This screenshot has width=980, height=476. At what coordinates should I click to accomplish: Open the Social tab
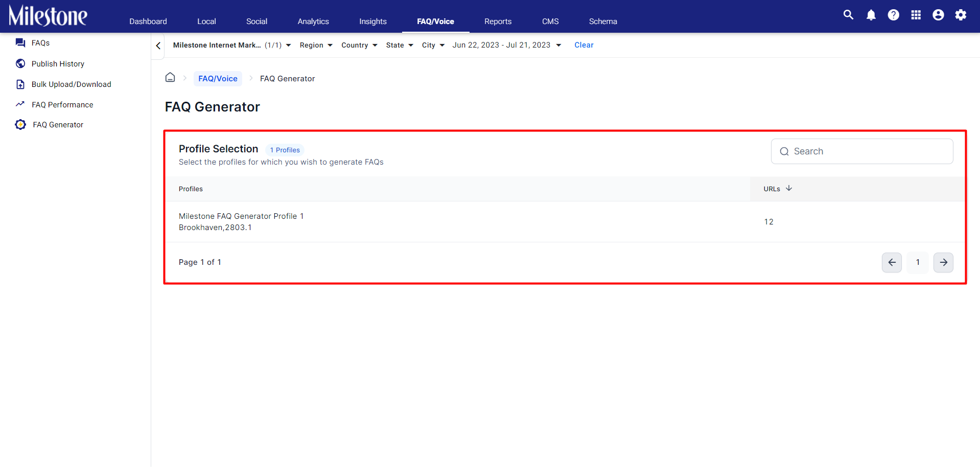click(x=256, y=21)
